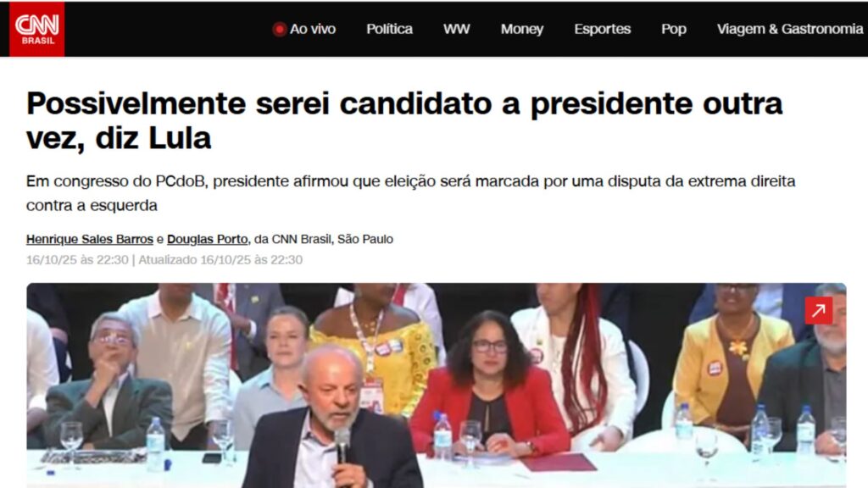
Task: Click the Atualizado timestamp text
Action: coord(220,260)
